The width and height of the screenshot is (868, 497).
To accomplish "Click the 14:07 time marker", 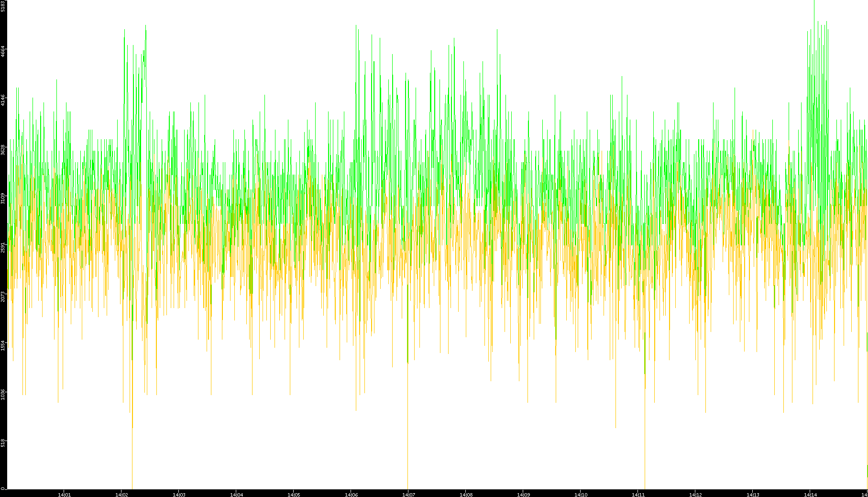I will (x=408, y=494).
